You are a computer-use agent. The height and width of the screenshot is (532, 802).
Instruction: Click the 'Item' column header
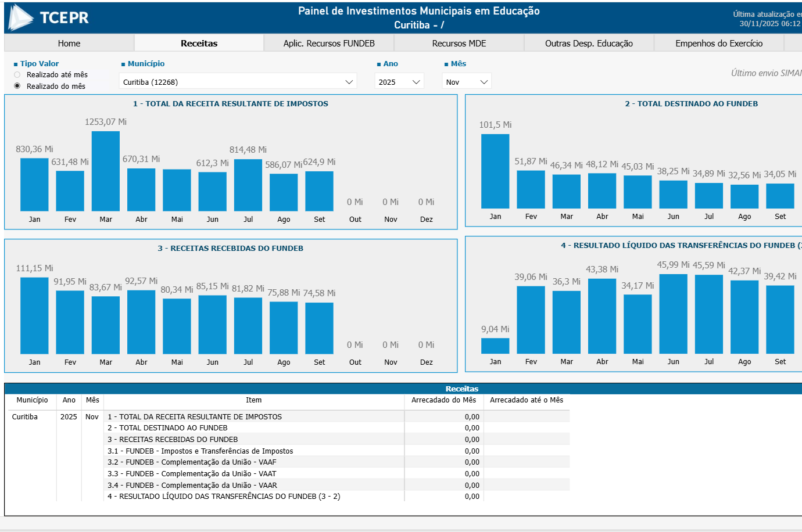pyautogui.click(x=253, y=400)
